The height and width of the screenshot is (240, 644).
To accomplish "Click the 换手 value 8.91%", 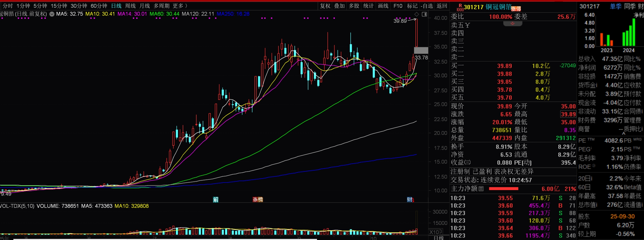I will tap(504, 147).
